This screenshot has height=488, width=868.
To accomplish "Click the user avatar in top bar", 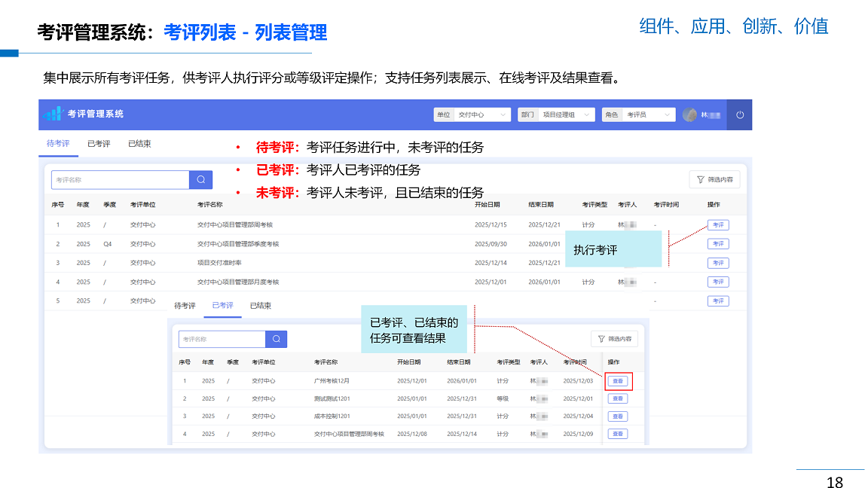I will tap(689, 114).
